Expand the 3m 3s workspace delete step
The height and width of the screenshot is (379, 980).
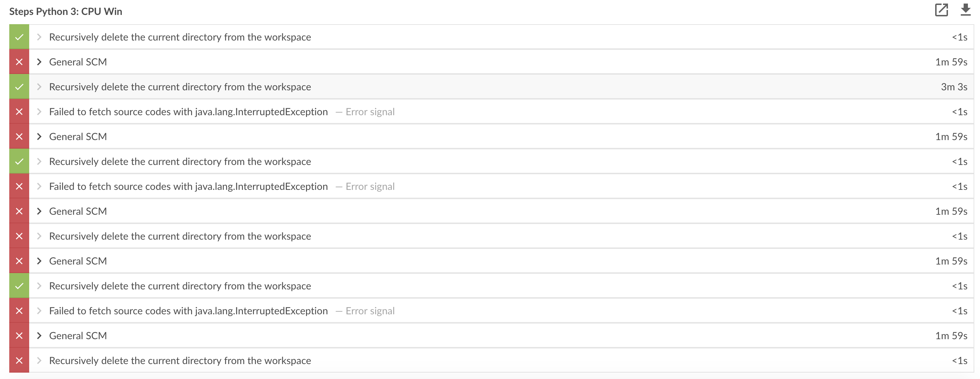click(x=39, y=86)
